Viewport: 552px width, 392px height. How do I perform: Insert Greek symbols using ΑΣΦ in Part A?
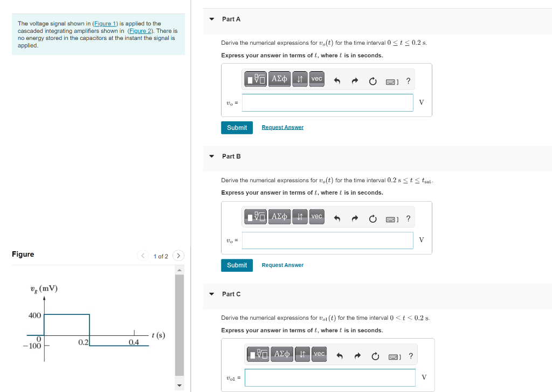coord(280,79)
